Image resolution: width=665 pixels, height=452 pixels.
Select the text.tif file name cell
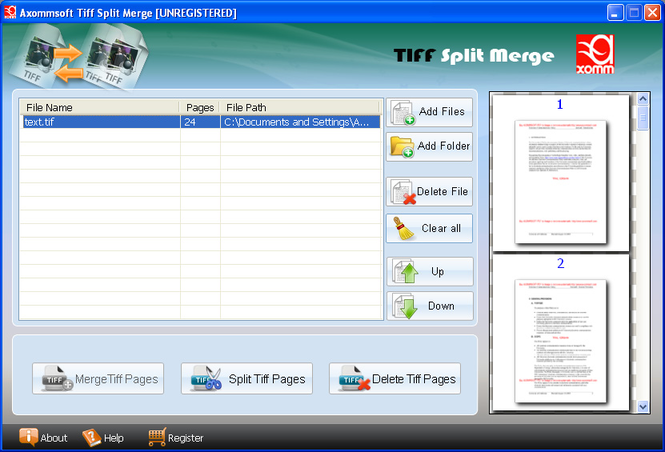point(101,122)
